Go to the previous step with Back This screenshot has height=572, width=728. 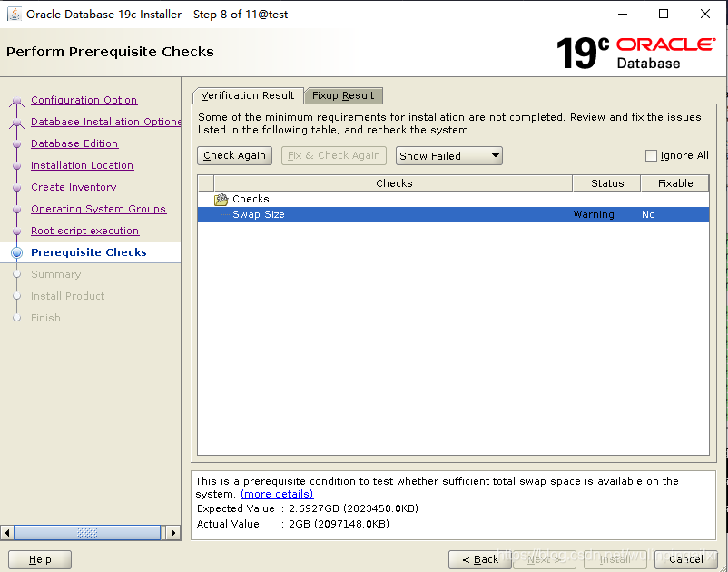point(479,559)
